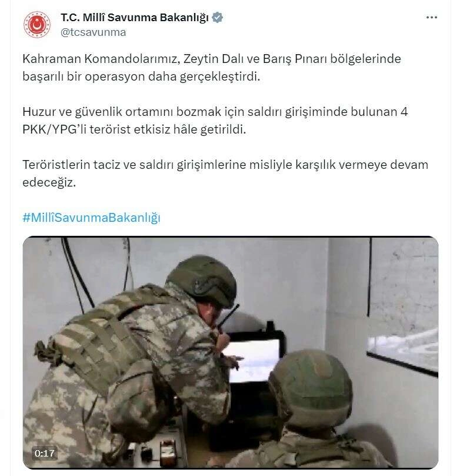463x476 pixels.
Task: Click the blue verified badge
Action: click(x=218, y=18)
